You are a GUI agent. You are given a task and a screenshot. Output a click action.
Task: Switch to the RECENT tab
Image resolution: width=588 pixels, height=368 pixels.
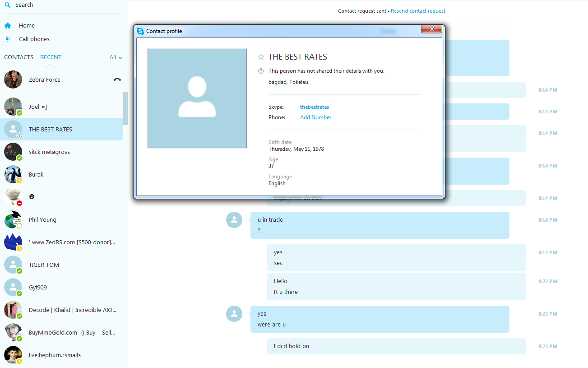[x=51, y=57]
